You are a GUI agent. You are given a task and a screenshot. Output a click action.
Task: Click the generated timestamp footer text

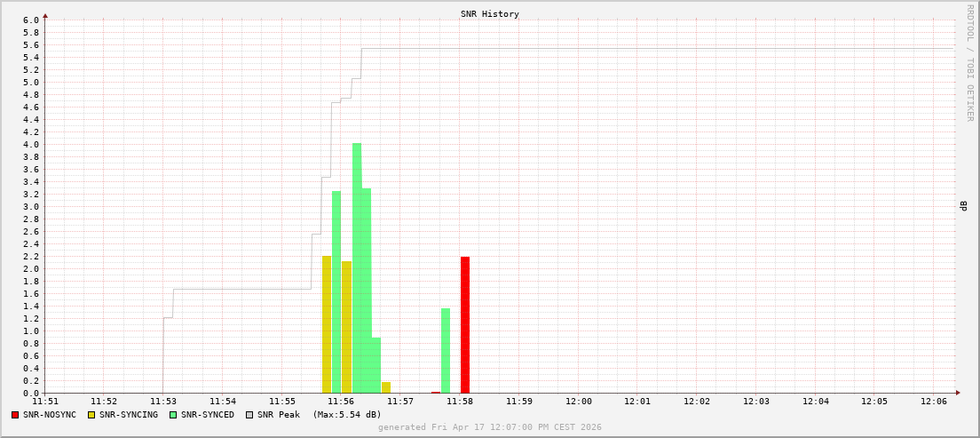click(490, 427)
